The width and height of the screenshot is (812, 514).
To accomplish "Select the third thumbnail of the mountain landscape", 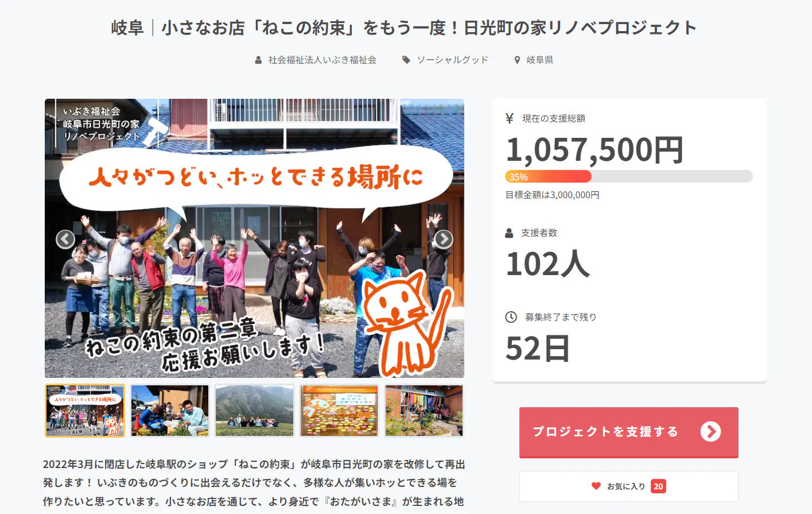I will (x=255, y=411).
